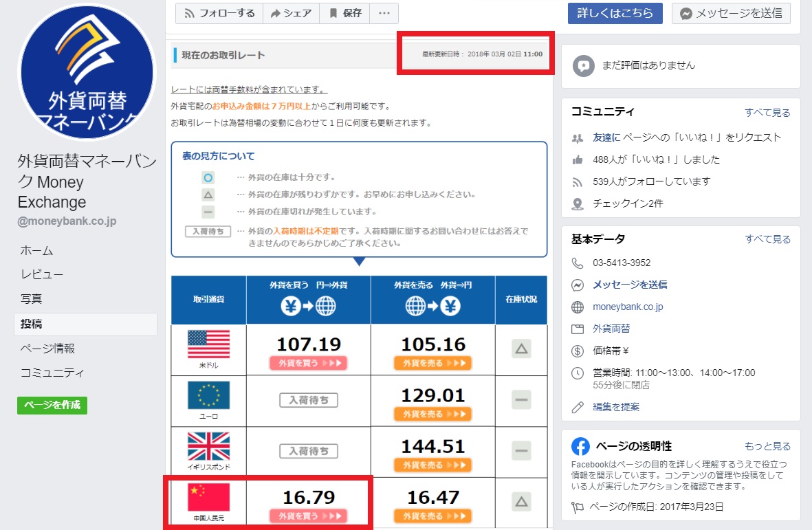Click the 外貨両替 category link
Viewport: 812px width, 530px height.
pyautogui.click(x=611, y=329)
